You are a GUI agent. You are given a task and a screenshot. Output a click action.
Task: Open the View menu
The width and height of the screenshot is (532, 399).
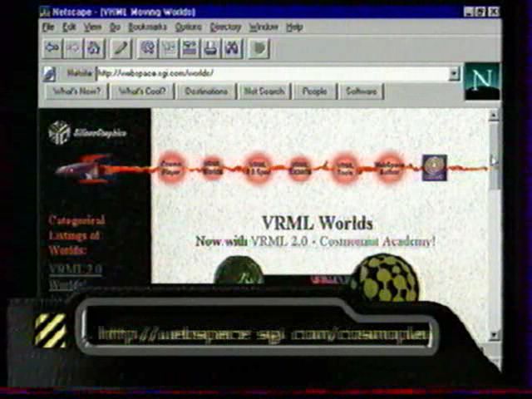(92, 27)
